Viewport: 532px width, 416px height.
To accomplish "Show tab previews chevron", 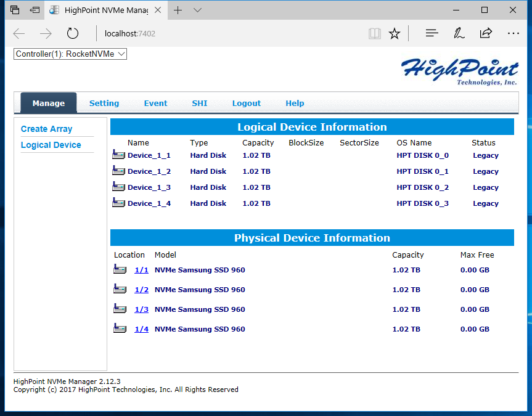I will coord(197,10).
